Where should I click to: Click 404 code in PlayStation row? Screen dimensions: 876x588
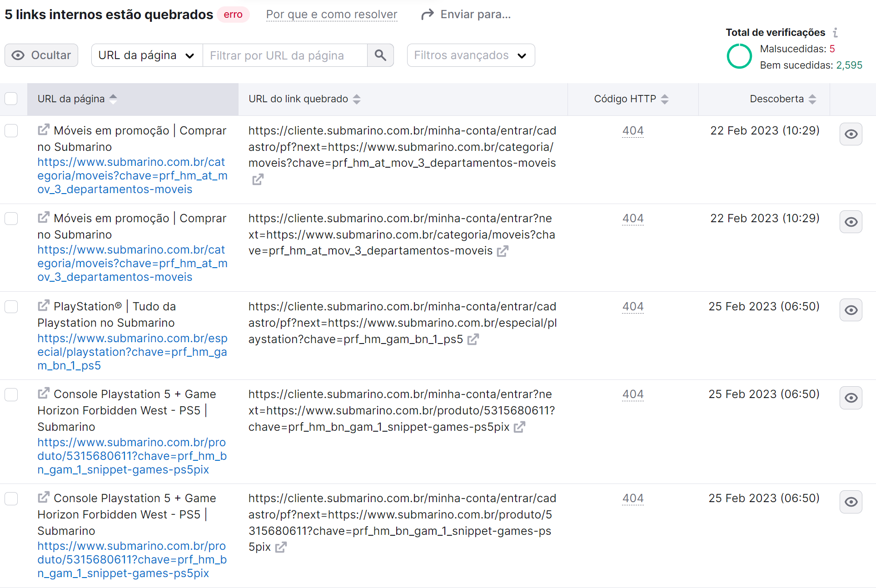633,307
